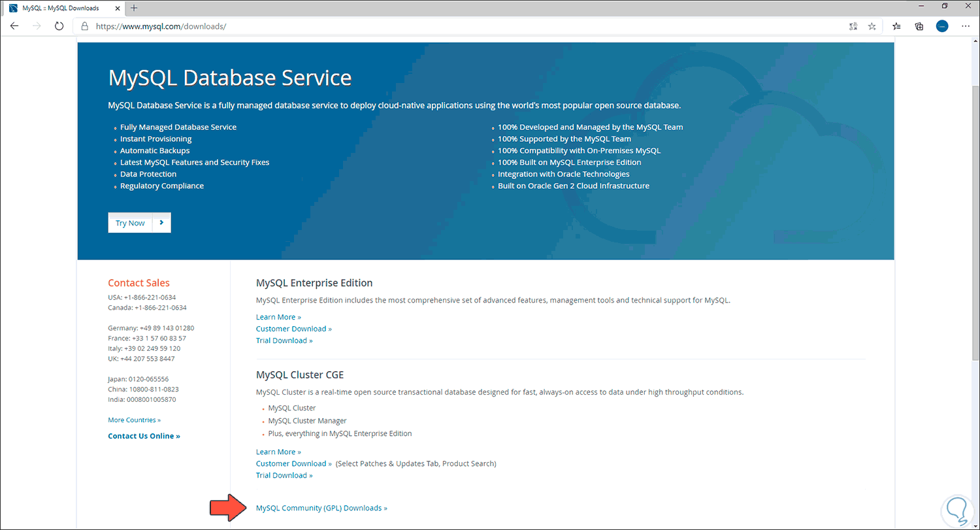
Task: Click '100% Compatibility with On-Premises MySQL' text
Action: tap(580, 150)
